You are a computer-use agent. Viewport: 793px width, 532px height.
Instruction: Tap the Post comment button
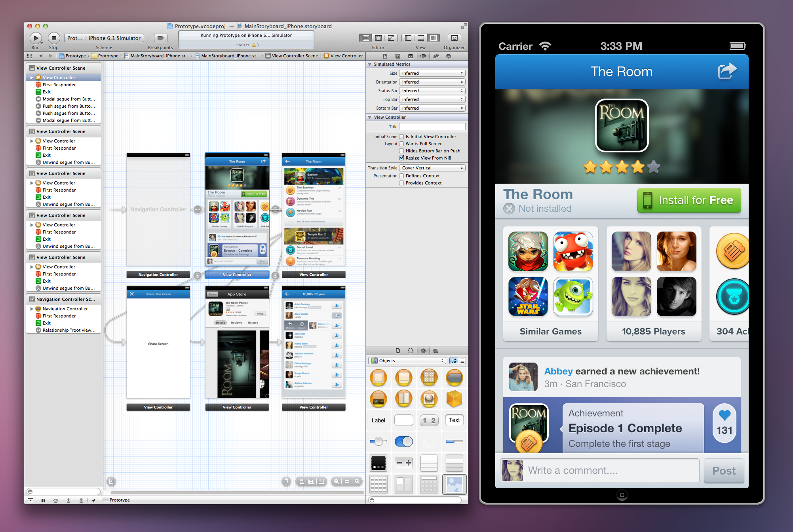click(724, 471)
